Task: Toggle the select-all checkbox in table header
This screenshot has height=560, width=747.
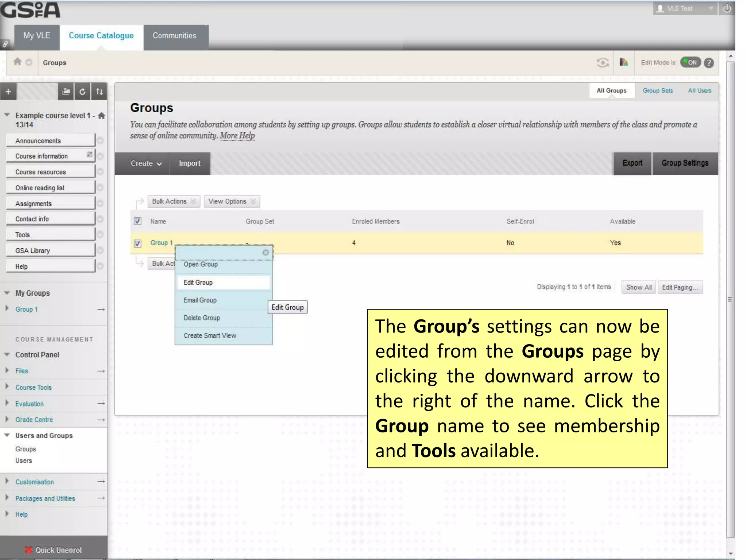Action: [138, 221]
